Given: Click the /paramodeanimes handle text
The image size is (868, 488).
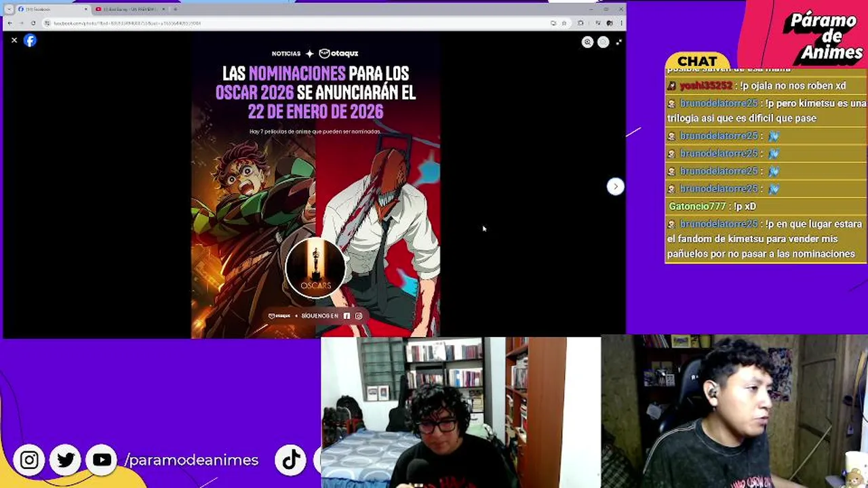Looking at the screenshot, I should (191, 460).
